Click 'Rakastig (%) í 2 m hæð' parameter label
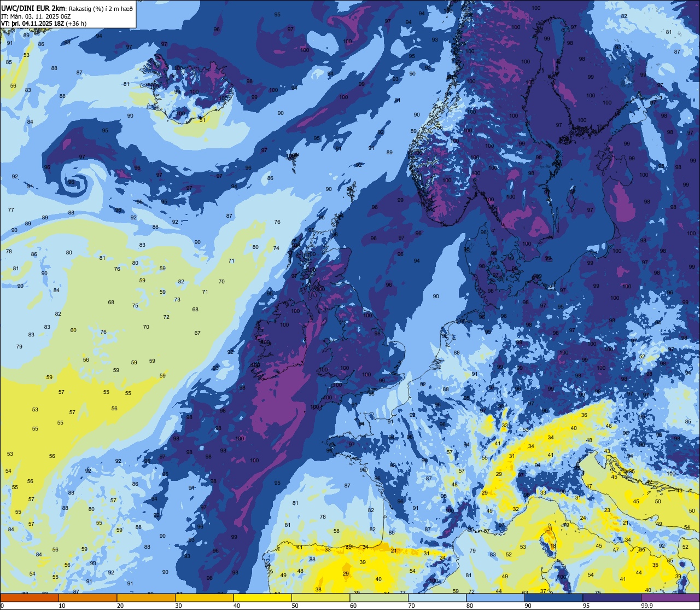700x610 pixels. pos(101,8)
